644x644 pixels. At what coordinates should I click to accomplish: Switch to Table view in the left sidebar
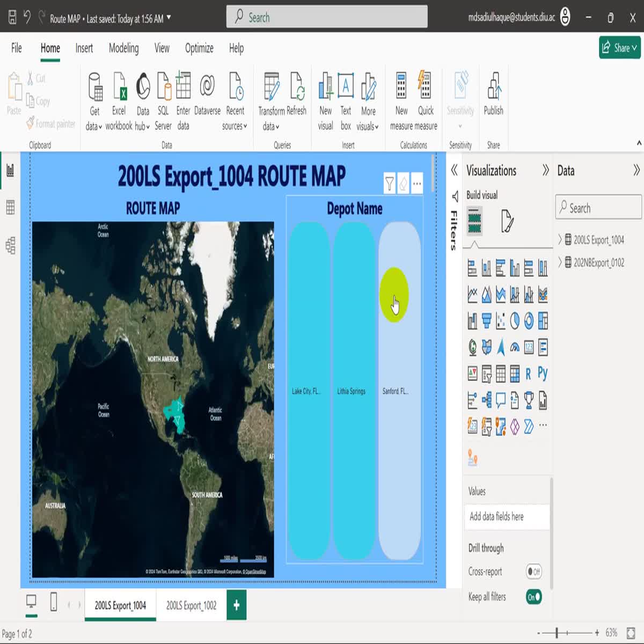tap(10, 207)
